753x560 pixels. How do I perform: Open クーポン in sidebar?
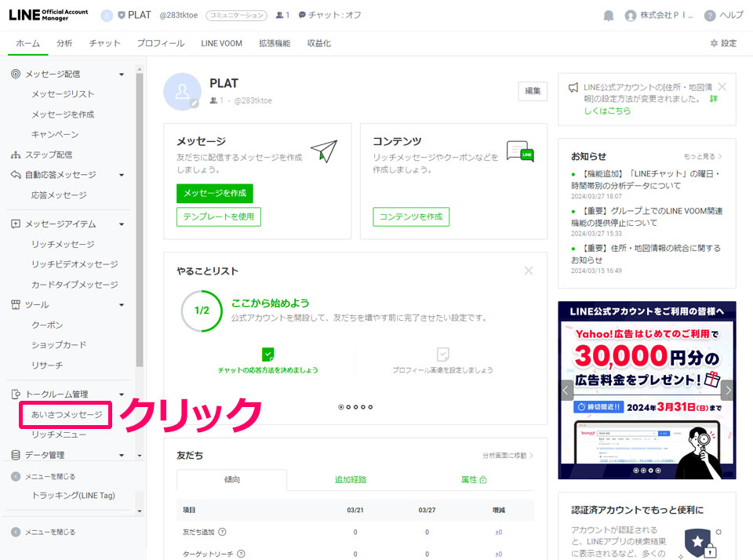(x=47, y=325)
